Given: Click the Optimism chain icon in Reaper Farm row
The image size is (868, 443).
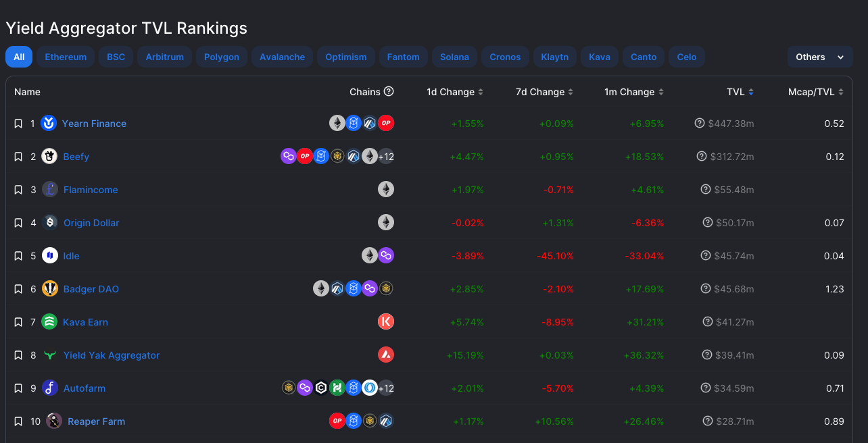Looking at the screenshot, I should click(x=337, y=421).
